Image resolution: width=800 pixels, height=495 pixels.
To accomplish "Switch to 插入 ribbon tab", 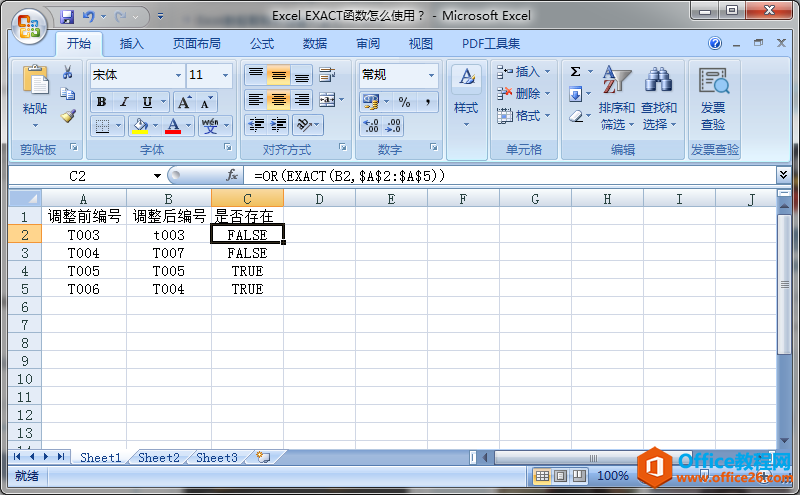I will (x=132, y=44).
